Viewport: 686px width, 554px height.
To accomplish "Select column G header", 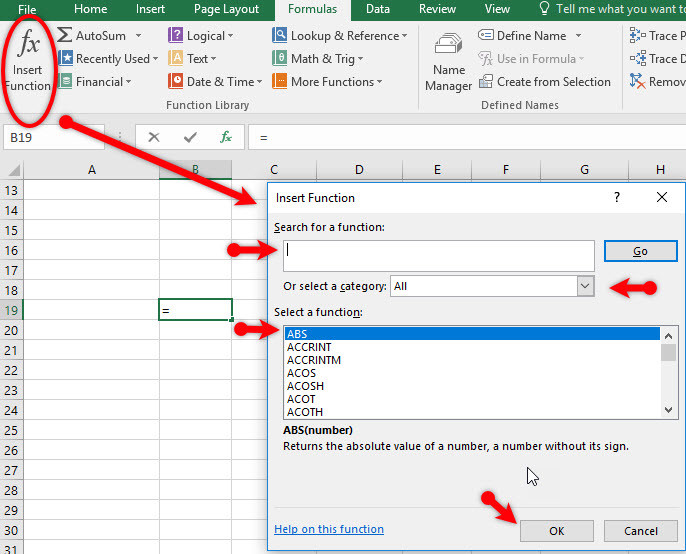I will 584,170.
